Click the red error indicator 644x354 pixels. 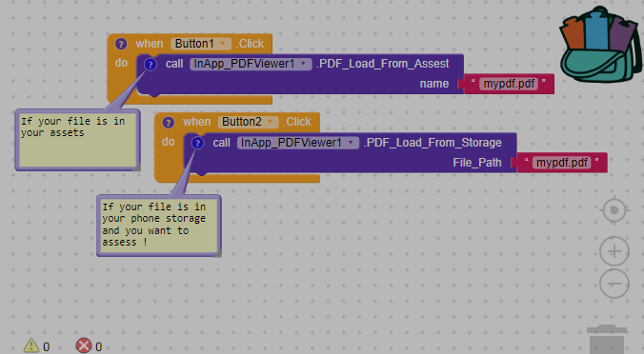click(84, 345)
